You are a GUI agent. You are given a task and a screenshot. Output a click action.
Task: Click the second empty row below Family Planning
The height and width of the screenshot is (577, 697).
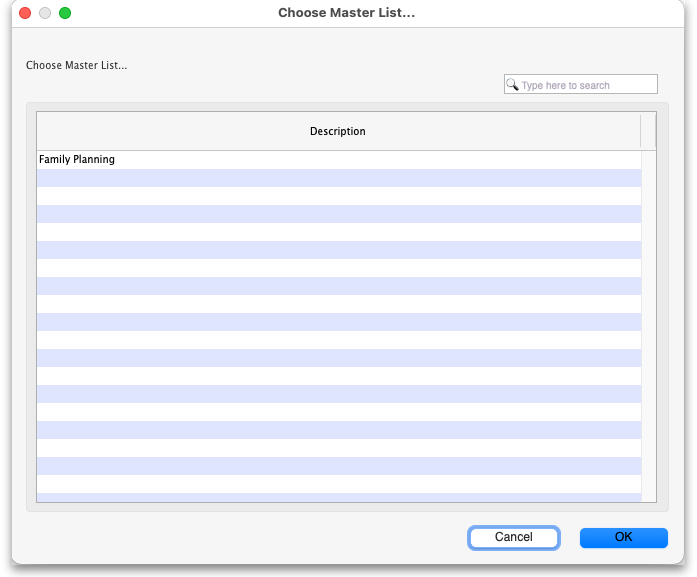(338, 196)
